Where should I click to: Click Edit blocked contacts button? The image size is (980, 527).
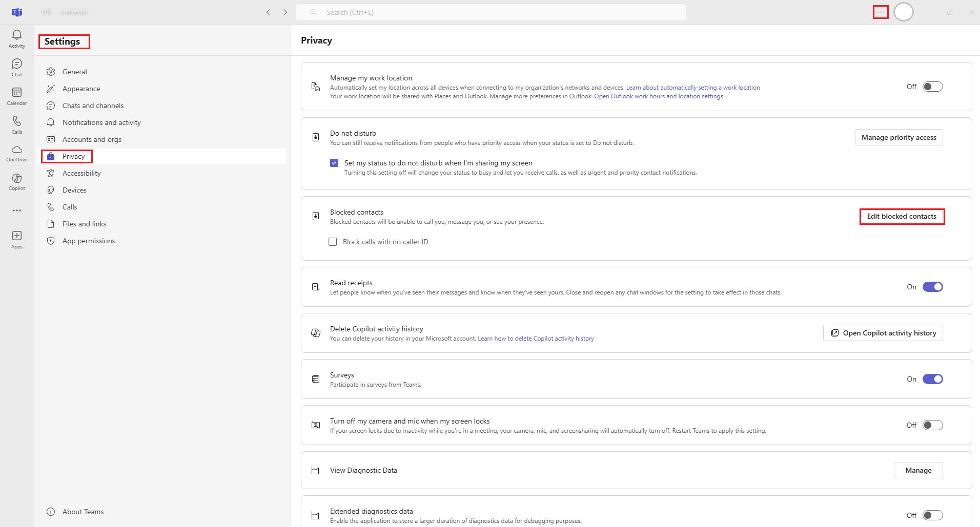coord(902,216)
